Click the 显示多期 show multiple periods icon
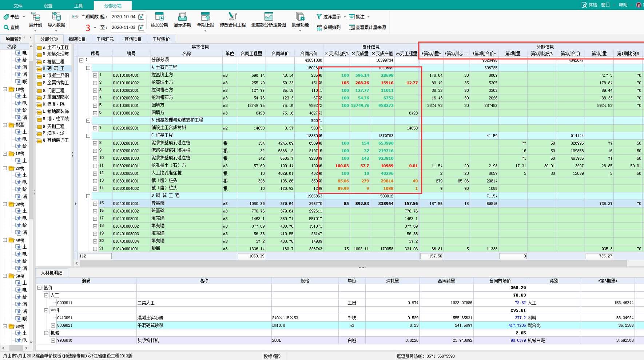The image size is (644, 360). point(182,16)
